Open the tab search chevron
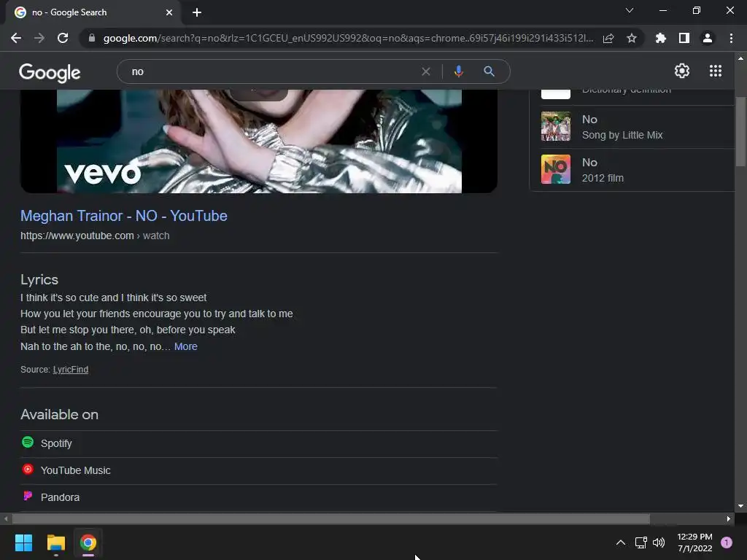 pos(630,10)
